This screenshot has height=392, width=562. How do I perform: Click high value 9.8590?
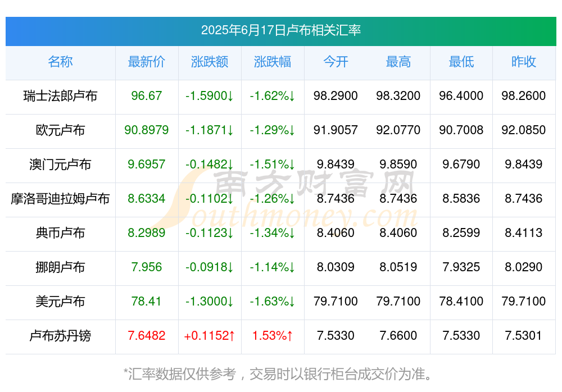pos(398,164)
